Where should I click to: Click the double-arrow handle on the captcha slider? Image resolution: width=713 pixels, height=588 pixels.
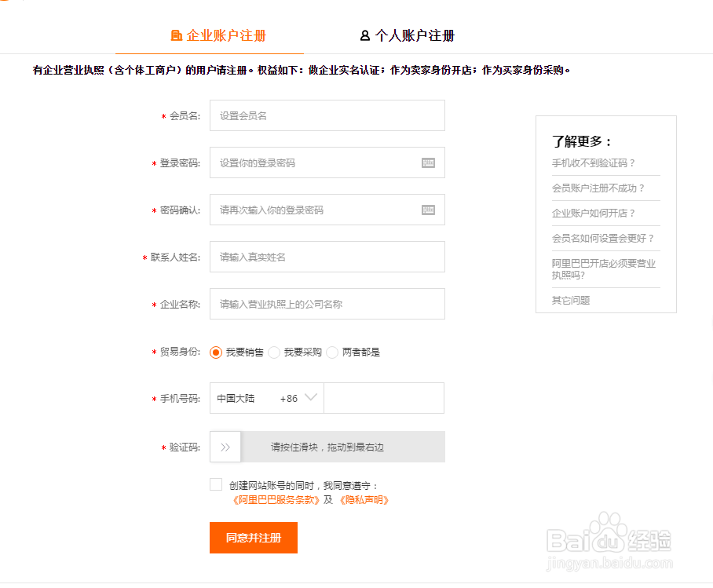click(225, 446)
